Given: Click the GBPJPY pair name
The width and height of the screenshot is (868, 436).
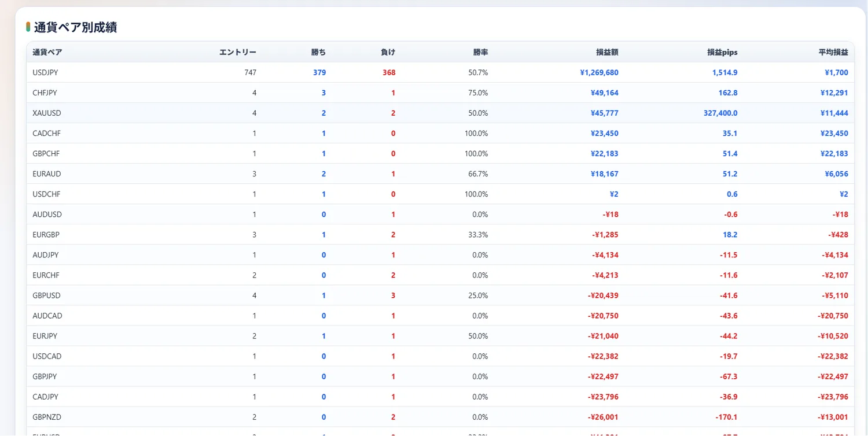Looking at the screenshot, I should click(45, 376).
